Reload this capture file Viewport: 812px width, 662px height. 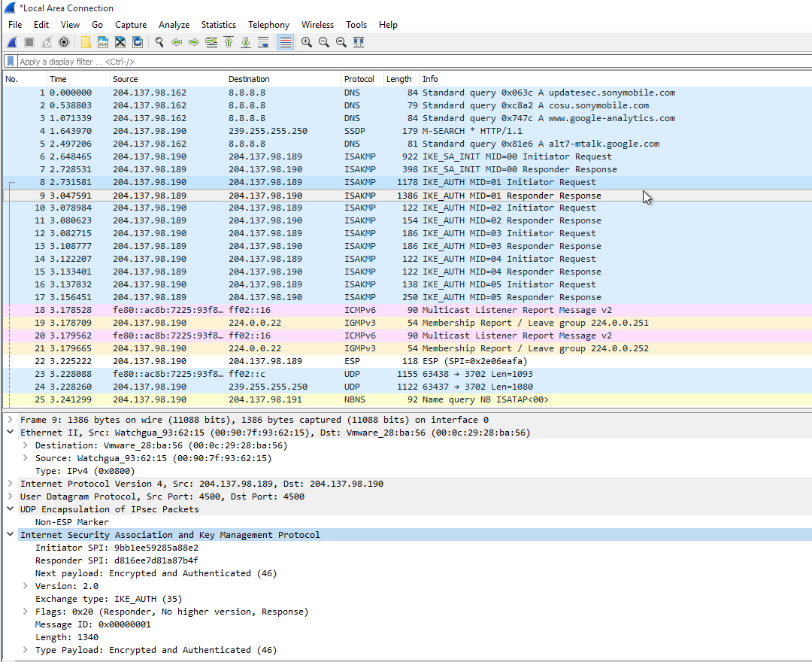(x=138, y=42)
